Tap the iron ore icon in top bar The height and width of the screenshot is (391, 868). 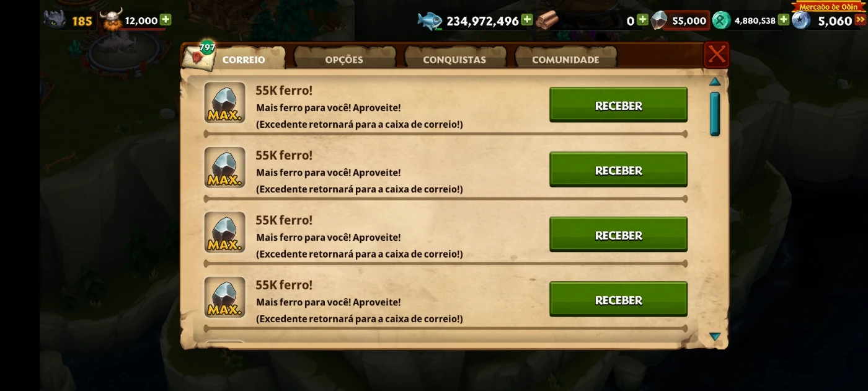pyautogui.click(x=659, y=20)
